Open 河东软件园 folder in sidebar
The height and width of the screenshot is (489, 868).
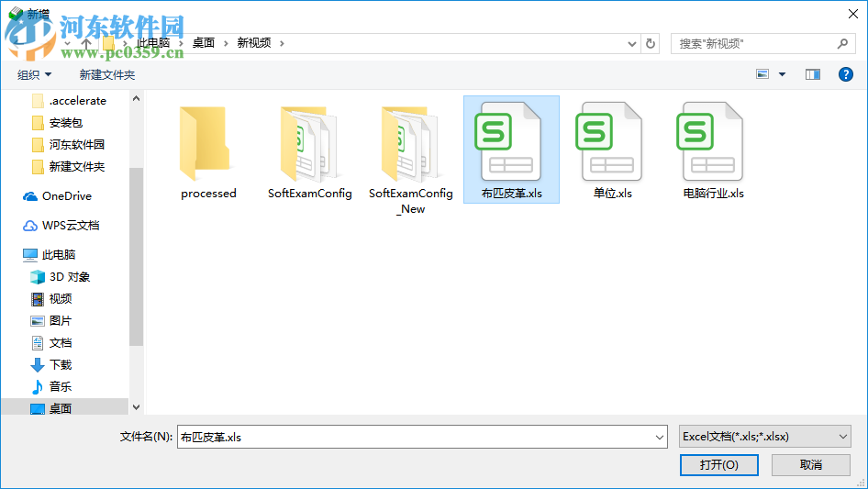pos(68,145)
